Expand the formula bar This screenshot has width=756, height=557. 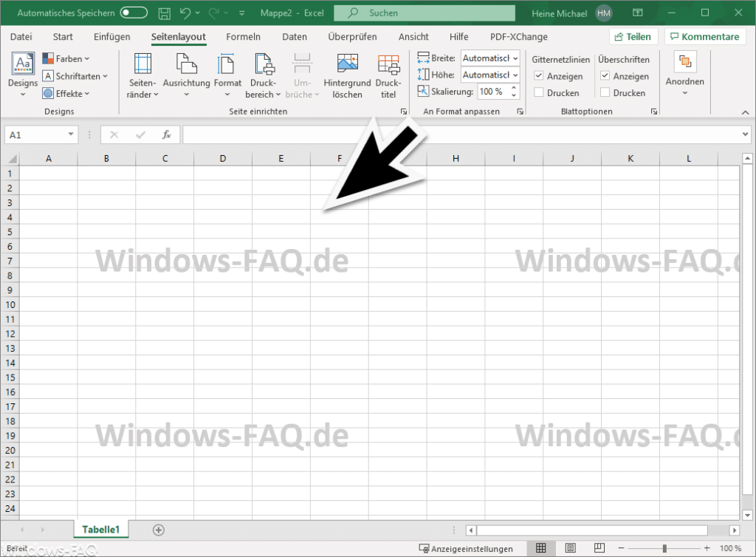(746, 134)
